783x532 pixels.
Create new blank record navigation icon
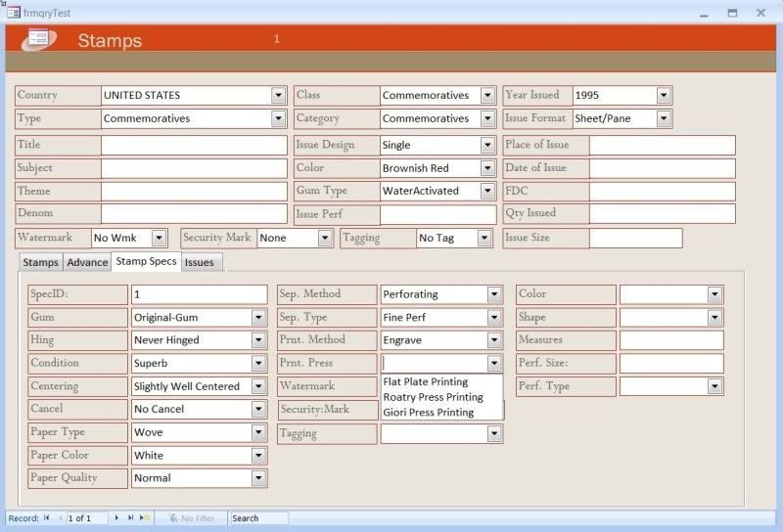point(144,518)
